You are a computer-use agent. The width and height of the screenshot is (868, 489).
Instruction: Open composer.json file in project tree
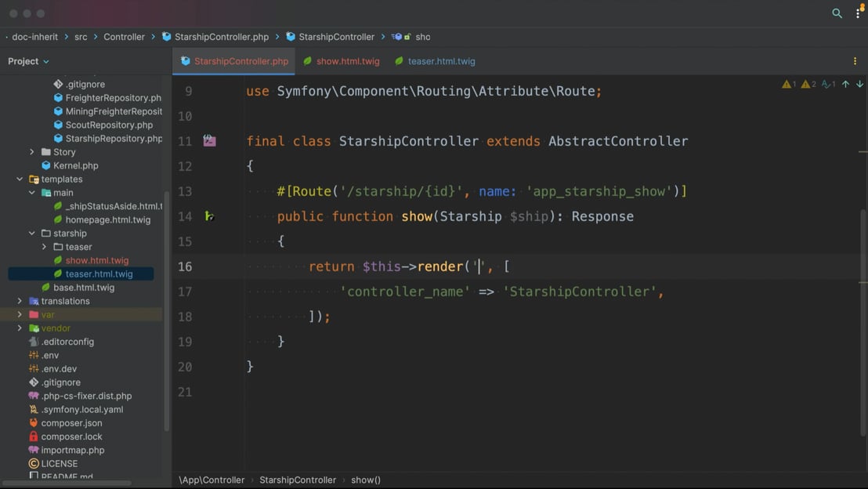point(71,423)
